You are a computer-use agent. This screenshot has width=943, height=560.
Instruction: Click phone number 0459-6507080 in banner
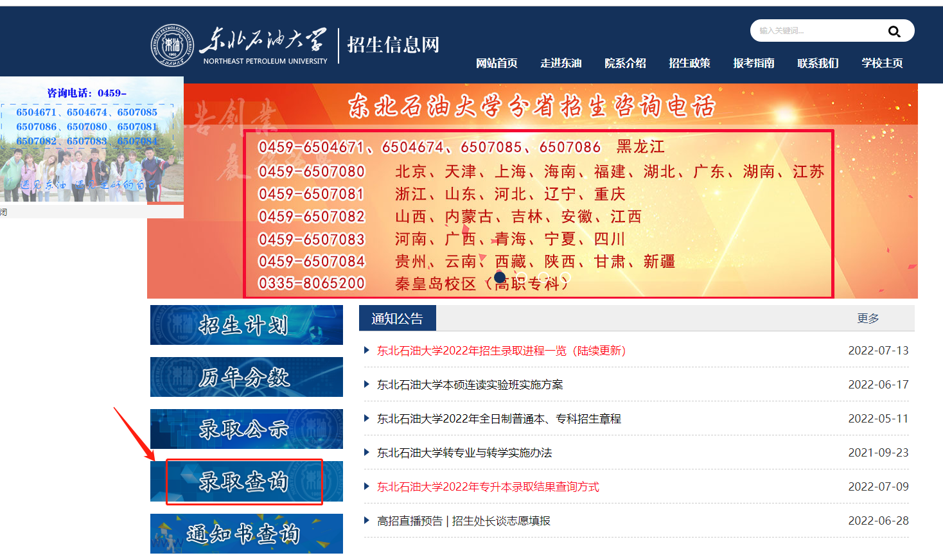tap(312, 171)
